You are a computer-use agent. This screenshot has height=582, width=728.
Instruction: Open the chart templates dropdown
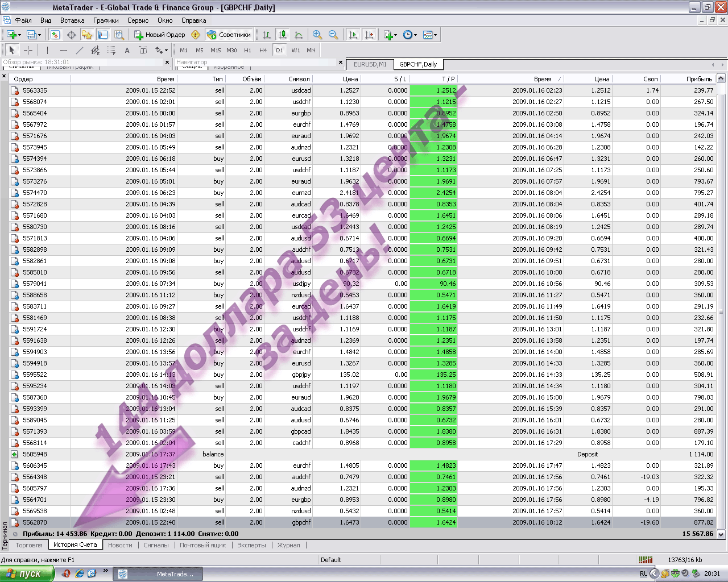[x=430, y=35]
